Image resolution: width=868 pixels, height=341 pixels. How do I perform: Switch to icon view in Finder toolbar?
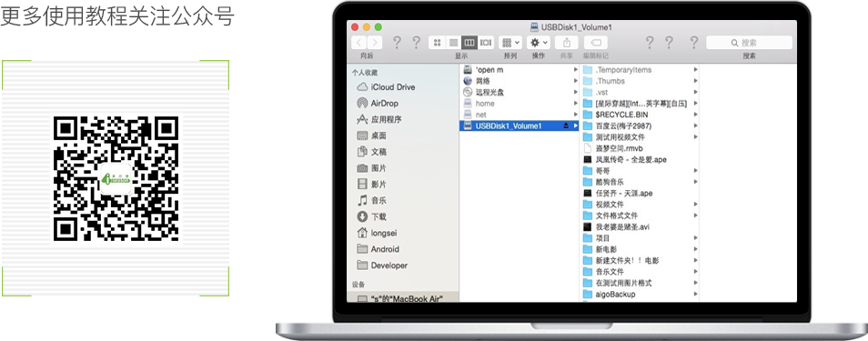pyautogui.click(x=437, y=43)
